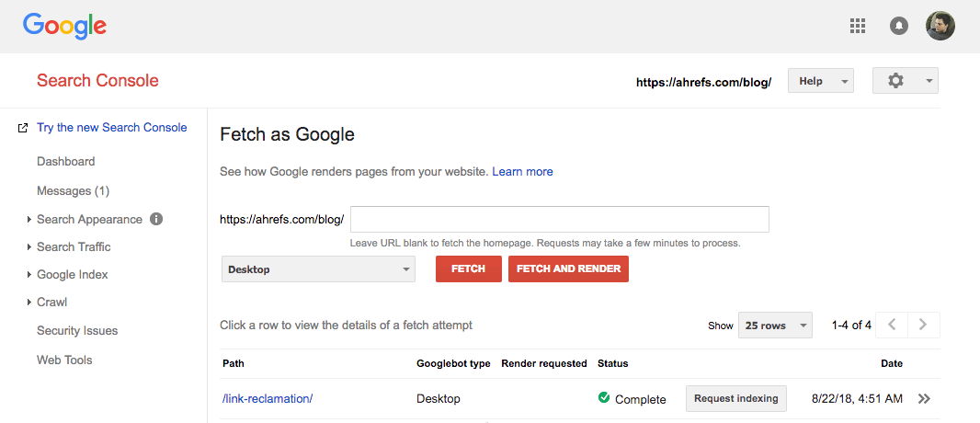The height and width of the screenshot is (423, 980).
Task: Go to previous page of results arrow
Action: [x=892, y=325]
